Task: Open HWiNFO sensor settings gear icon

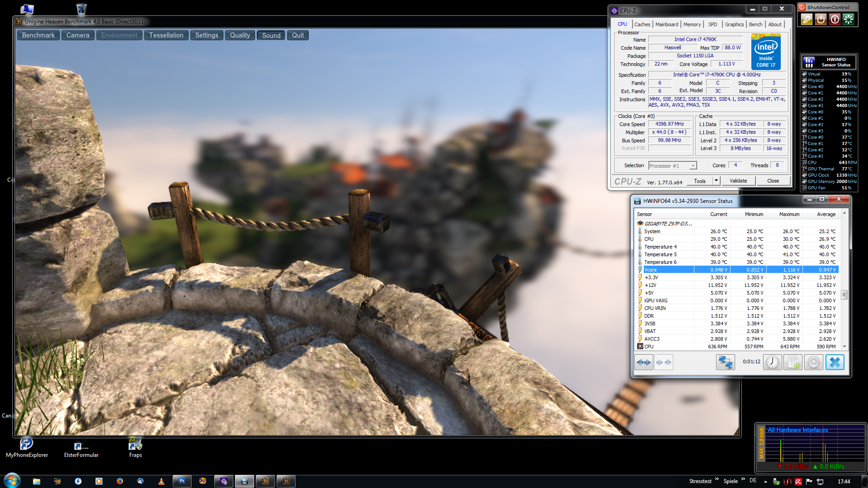Action: 813,362
